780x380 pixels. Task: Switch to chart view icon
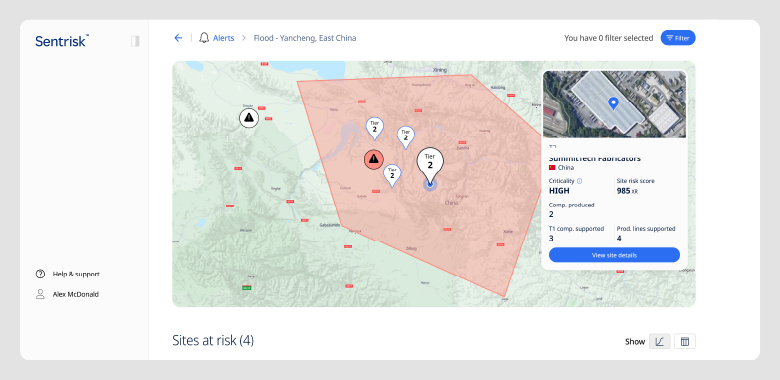660,341
